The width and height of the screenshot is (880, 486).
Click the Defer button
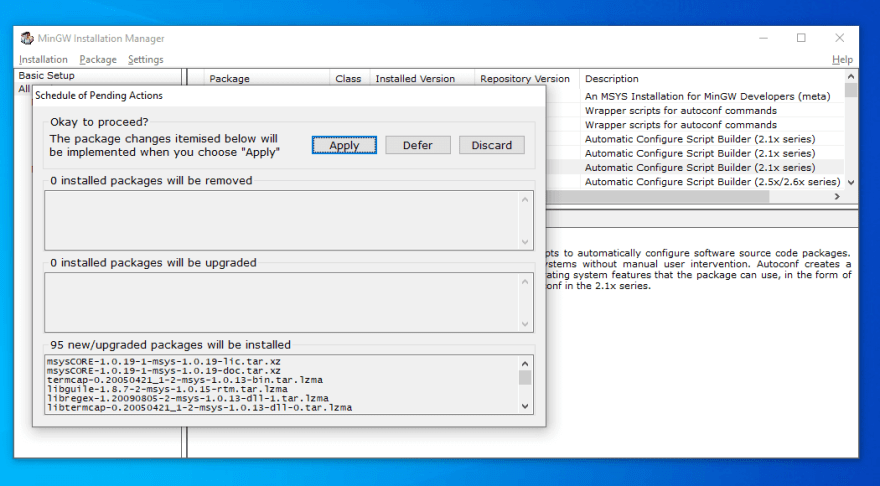click(x=418, y=145)
